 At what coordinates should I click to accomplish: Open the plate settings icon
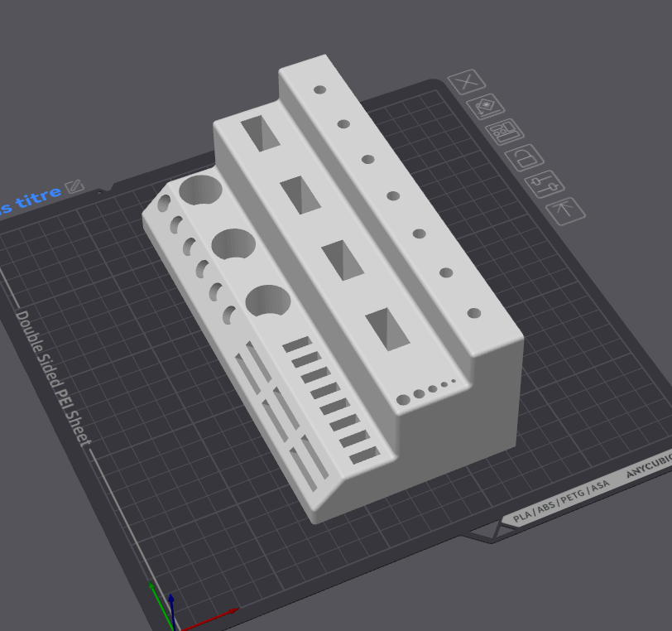click(546, 183)
